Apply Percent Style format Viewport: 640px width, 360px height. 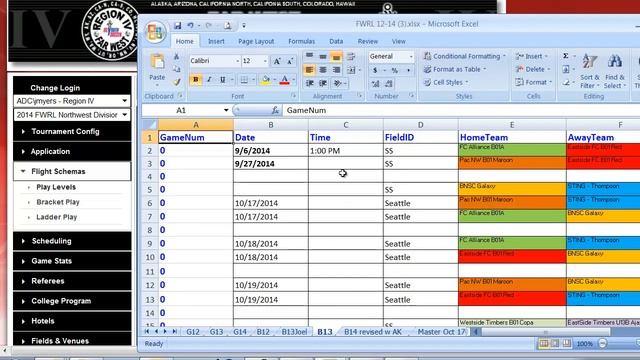395,71
